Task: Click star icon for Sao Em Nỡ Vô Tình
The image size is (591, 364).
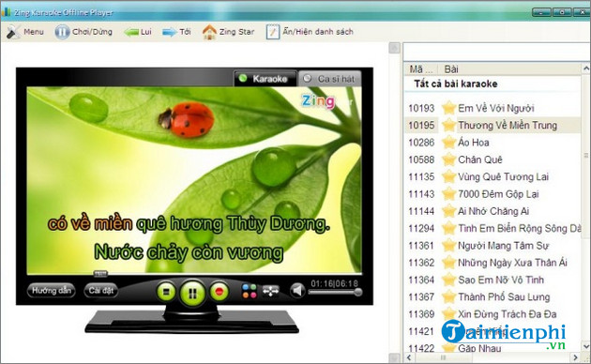Action: [448, 280]
